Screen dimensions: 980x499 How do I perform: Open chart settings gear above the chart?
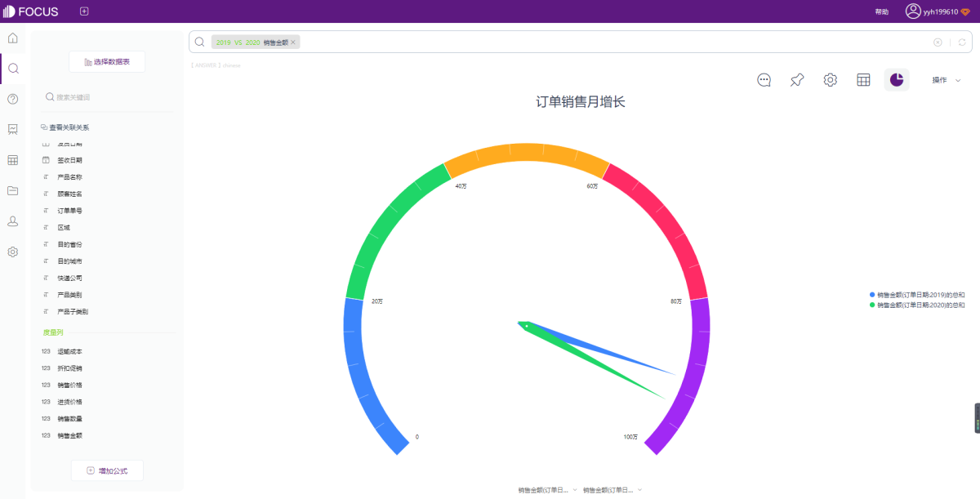pos(831,80)
